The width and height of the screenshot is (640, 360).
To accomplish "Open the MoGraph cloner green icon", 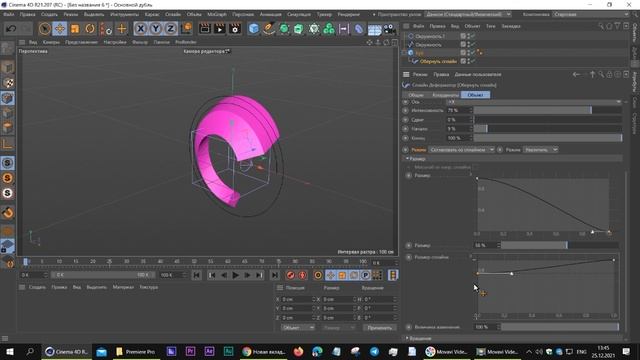I will click(329, 29).
